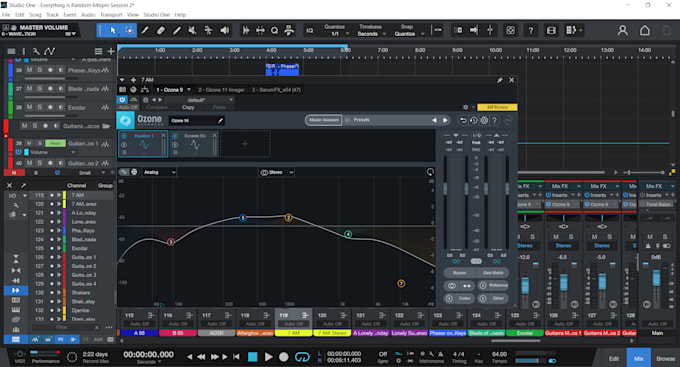680x367 pixels.
Task: Click the Master Assistant button
Action: pos(324,120)
